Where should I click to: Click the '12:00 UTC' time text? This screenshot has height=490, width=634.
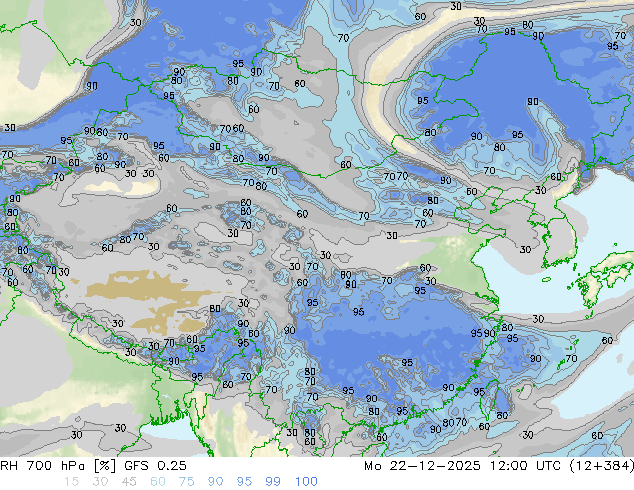pyautogui.click(x=525, y=466)
